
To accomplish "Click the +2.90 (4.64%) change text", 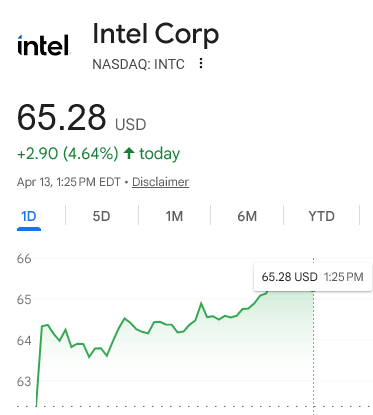I will pos(68,154).
